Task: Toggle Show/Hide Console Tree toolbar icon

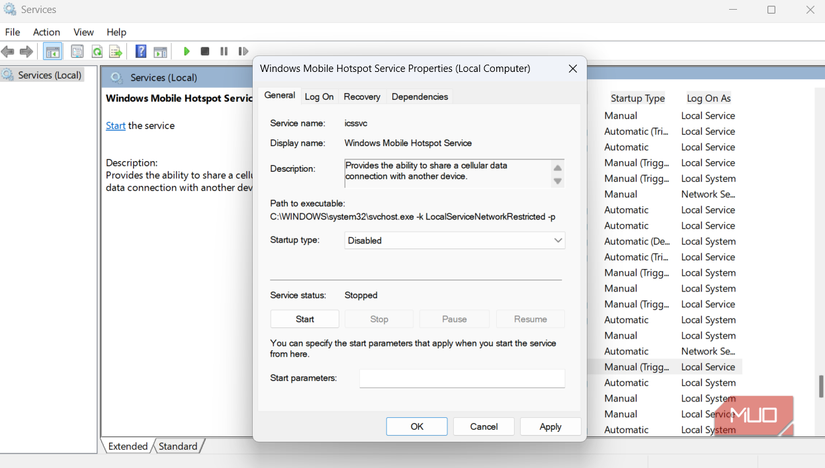Action: 53,51
